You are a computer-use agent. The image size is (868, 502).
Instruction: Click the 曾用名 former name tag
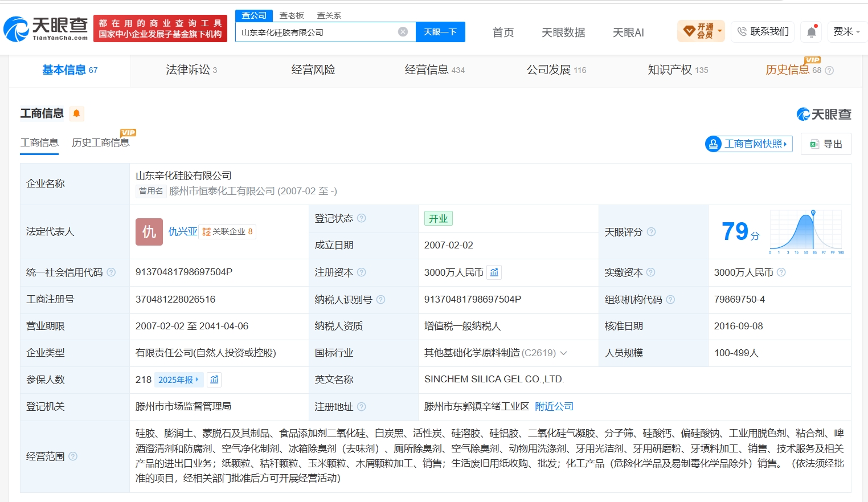[x=151, y=191]
